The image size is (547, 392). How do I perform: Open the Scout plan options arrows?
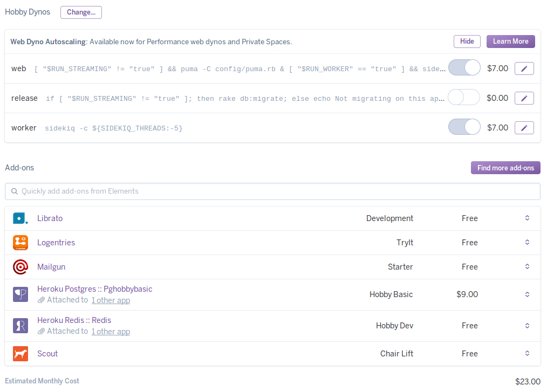click(x=527, y=353)
